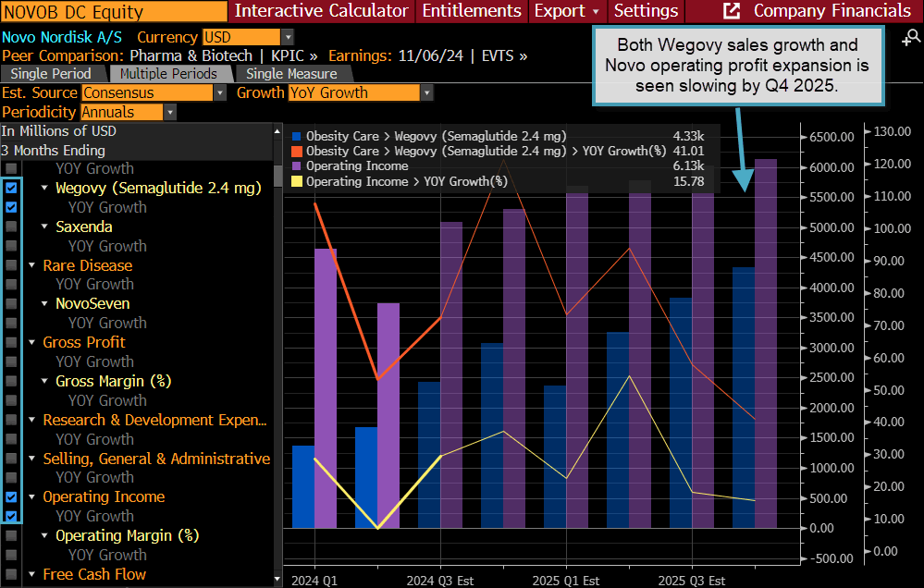Open the Interactive Calculator menu
Image resolution: width=924 pixels, height=588 pixels.
click(x=321, y=10)
